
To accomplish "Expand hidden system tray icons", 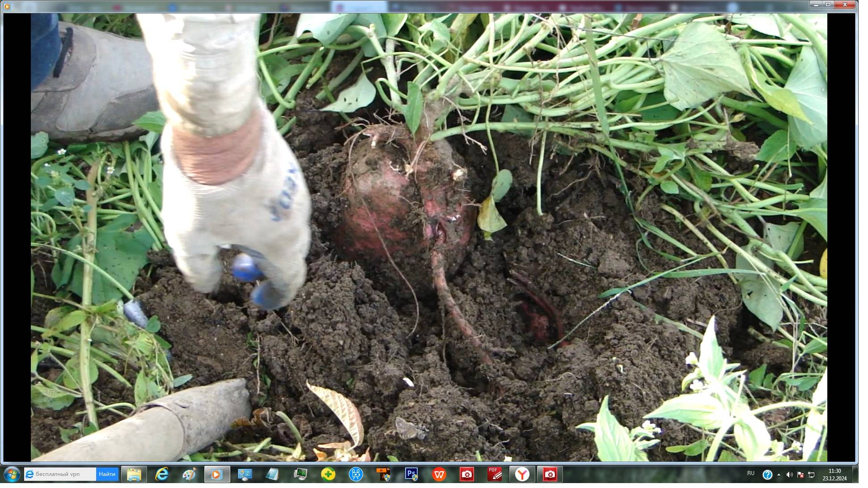I will [779, 475].
